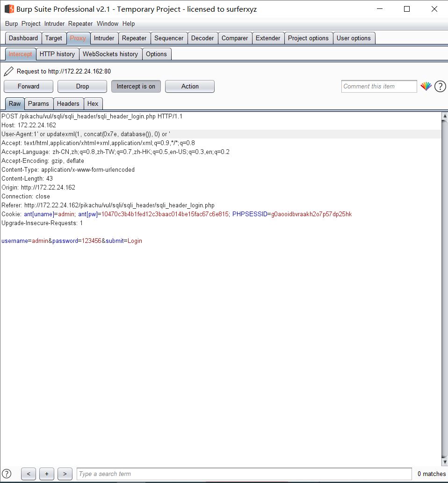This screenshot has width=448, height=483.
Task: Open the Project options tab
Action: 308,38
